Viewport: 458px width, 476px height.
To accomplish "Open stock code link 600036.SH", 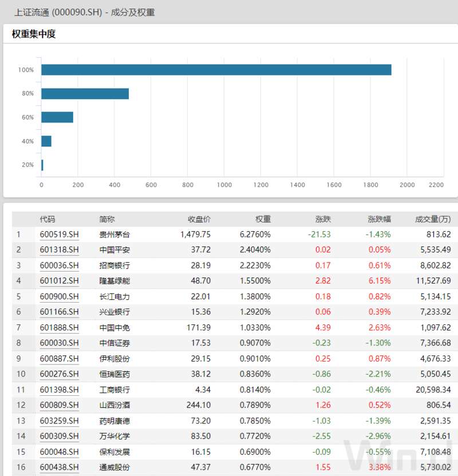I will tap(59, 265).
